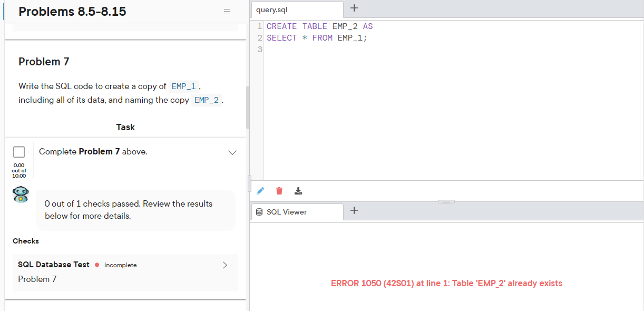This screenshot has width=644, height=311.
Task: Open the Problems panel hamburger menu
Action: 227,11
